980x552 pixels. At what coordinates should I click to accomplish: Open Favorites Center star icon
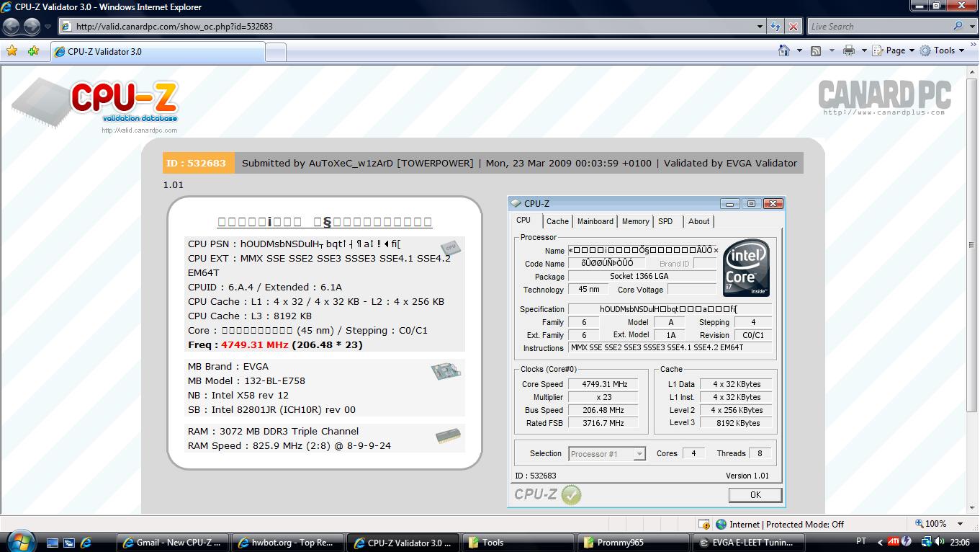[12, 51]
